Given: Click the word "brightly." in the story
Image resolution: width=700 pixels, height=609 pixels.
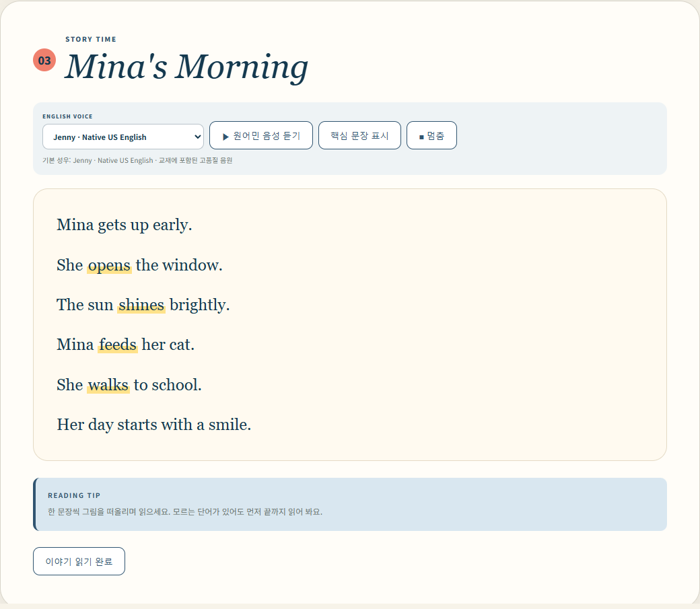Looking at the screenshot, I should (199, 305).
